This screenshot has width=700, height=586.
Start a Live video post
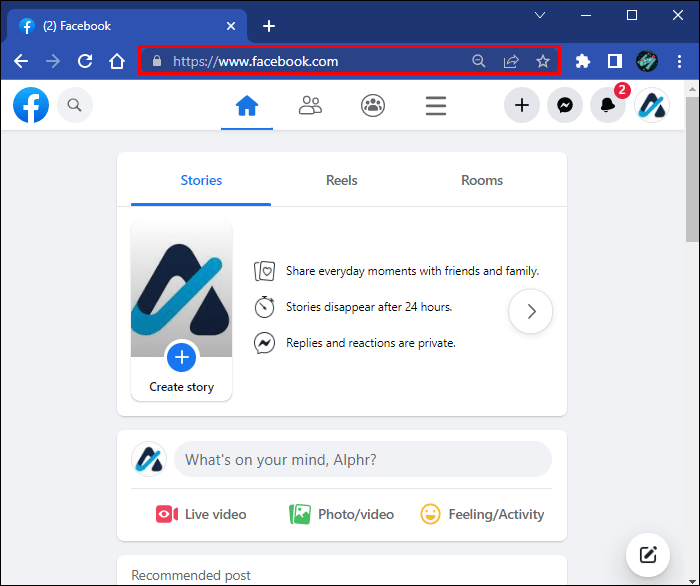click(x=201, y=515)
